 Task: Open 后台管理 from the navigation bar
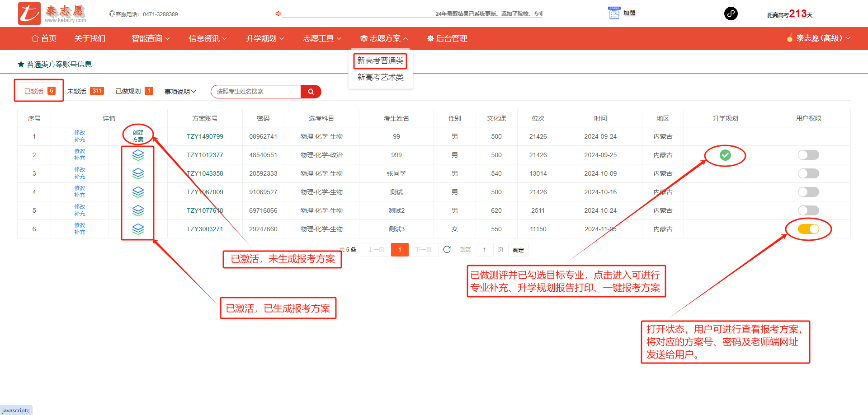pos(447,39)
